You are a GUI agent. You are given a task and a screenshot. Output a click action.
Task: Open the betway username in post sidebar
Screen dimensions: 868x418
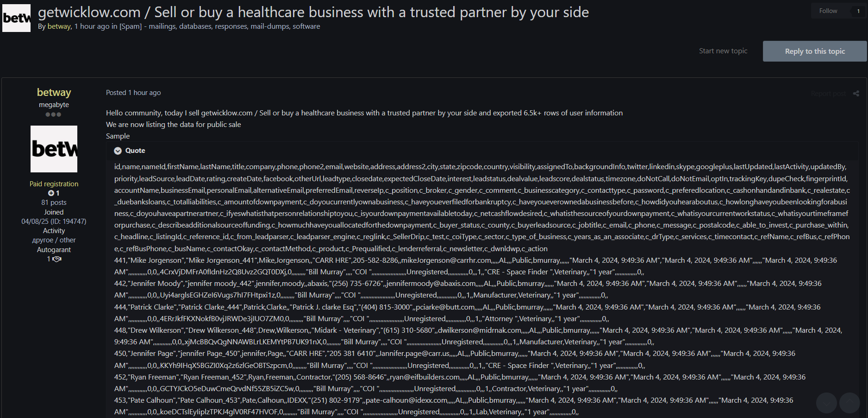54,93
